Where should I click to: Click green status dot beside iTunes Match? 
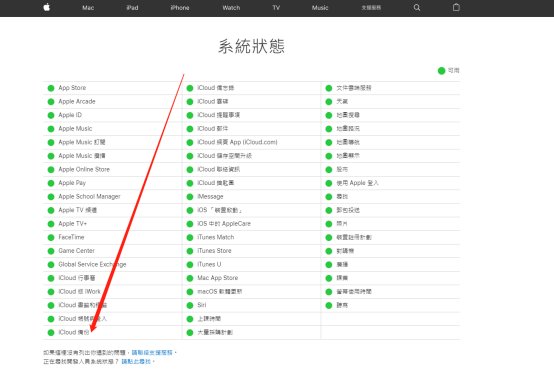pos(190,237)
